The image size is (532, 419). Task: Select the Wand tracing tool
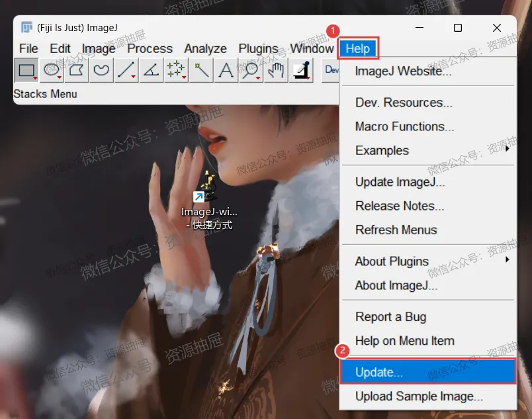201,70
